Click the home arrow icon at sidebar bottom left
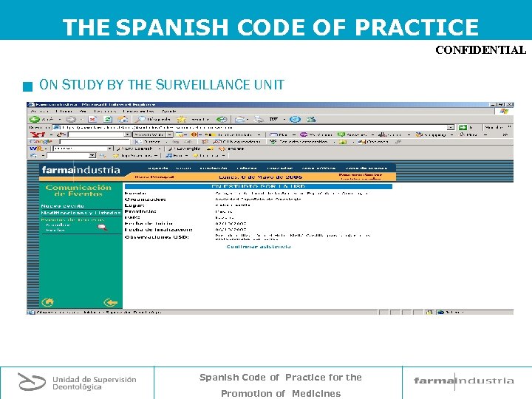Image resolution: width=532 pixels, height=399 pixels. click(x=48, y=302)
